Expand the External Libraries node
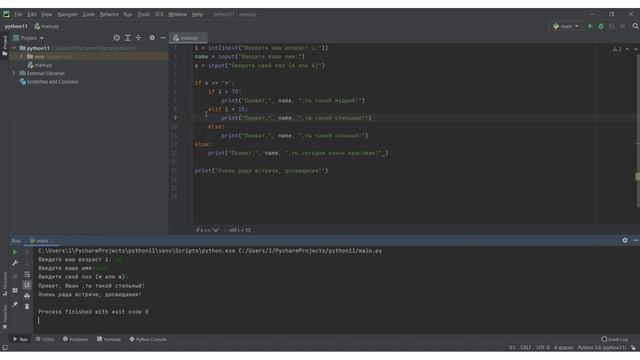The width and height of the screenshot is (640, 360). tap(14, 73)
